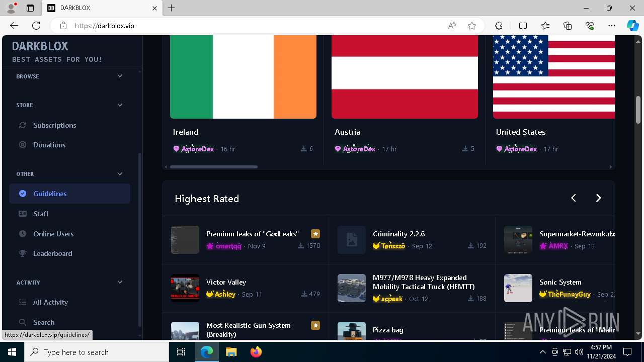Open Ashley user profile
Screen dimensions: 644x362
click(x=225, y=295)
